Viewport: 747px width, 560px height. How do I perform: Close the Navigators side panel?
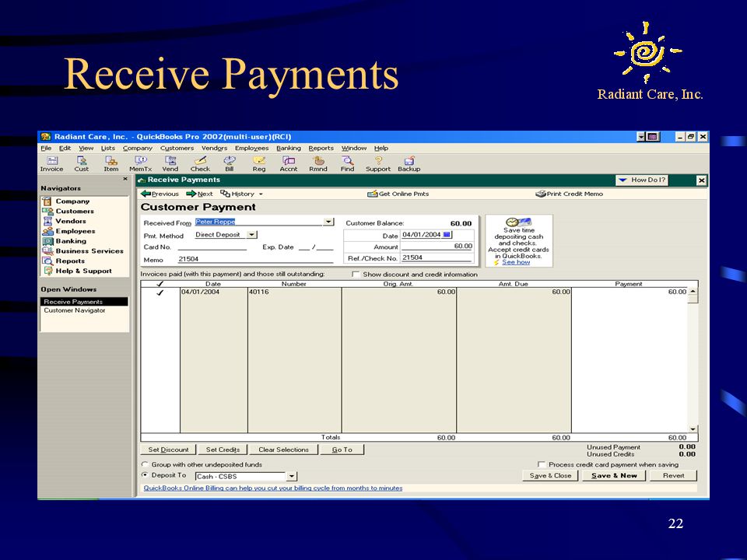125,179
